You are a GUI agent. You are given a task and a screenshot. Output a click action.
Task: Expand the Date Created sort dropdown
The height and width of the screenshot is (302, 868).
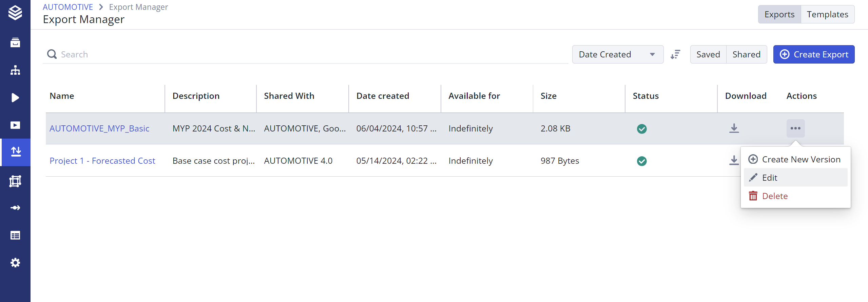[617, 54]
